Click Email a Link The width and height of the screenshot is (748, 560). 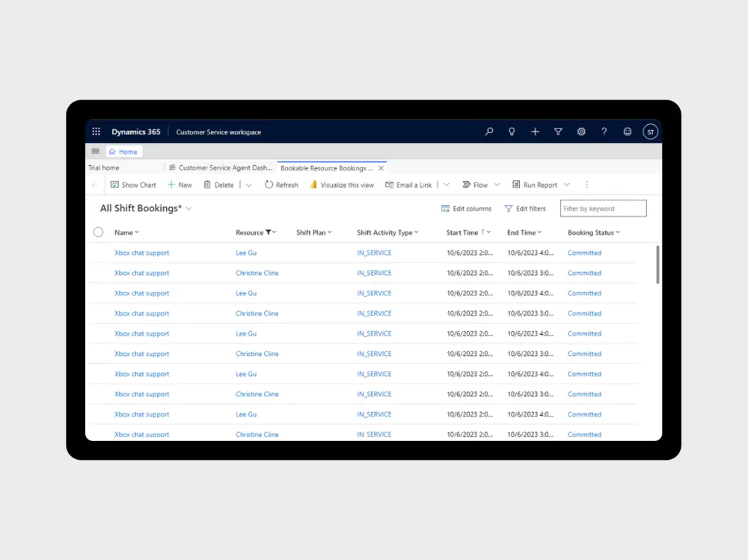(408, 185)
